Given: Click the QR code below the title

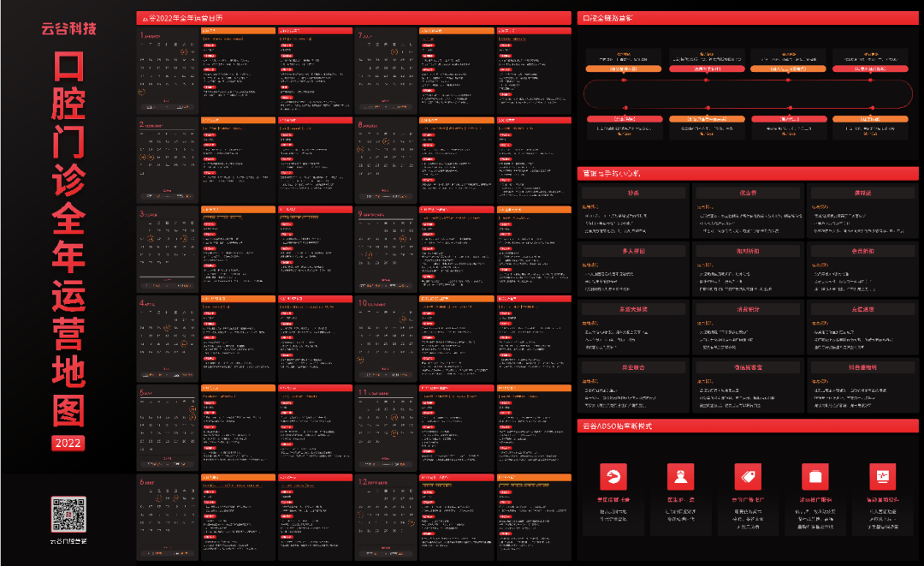Looking at the screenshot, I should [x=68, y=514].
